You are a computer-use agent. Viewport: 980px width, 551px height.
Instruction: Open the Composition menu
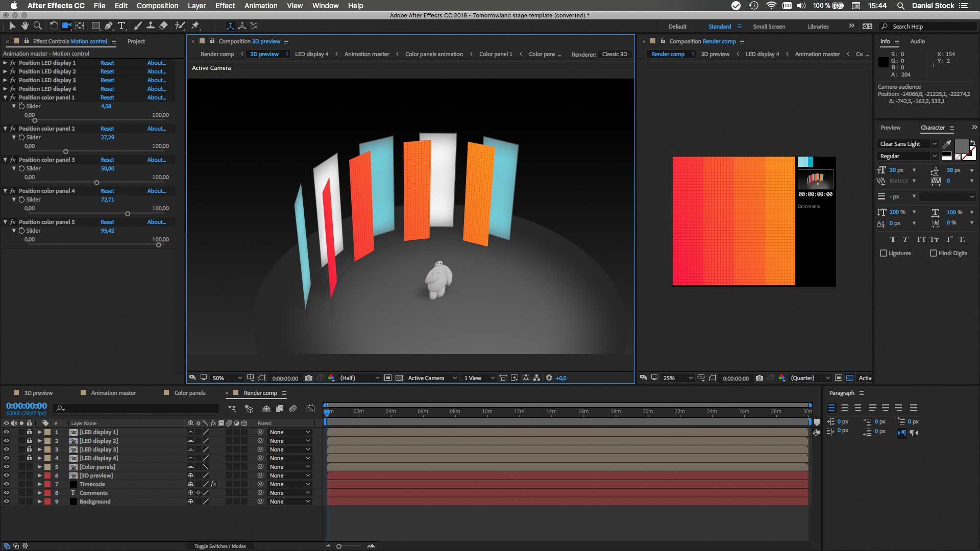click(157, 6)
